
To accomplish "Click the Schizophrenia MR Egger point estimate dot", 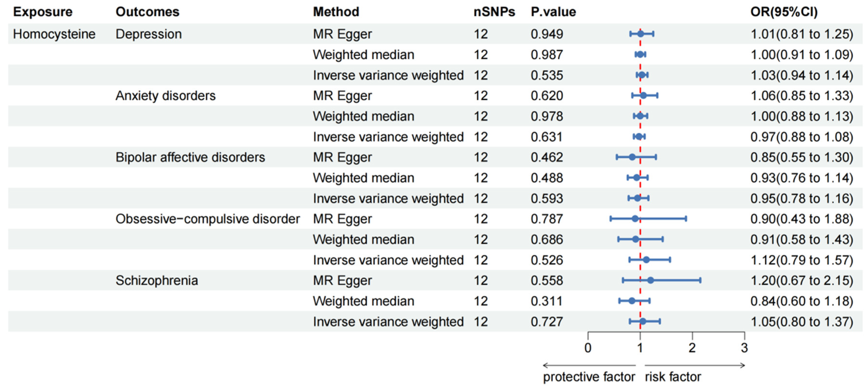I will 650,280.
